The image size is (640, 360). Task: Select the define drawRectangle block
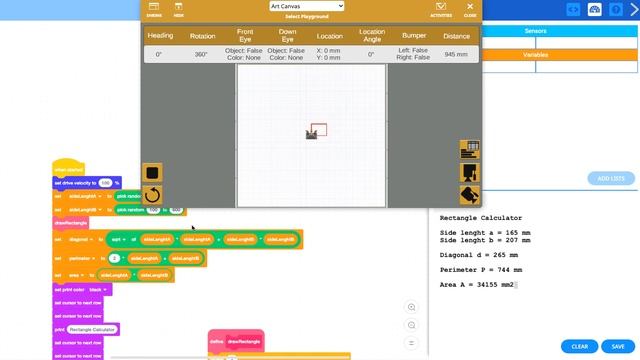point(236,341)
